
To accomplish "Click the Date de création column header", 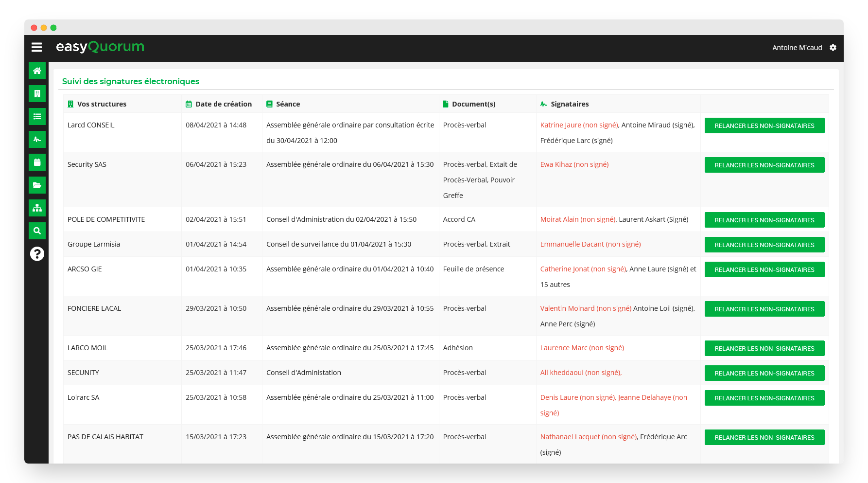I will click(223, 104).
